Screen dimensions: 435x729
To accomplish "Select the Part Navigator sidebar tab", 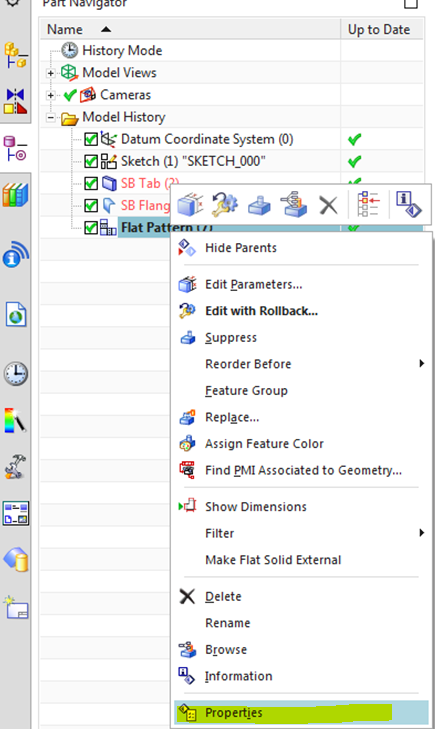I will point(15,148).
